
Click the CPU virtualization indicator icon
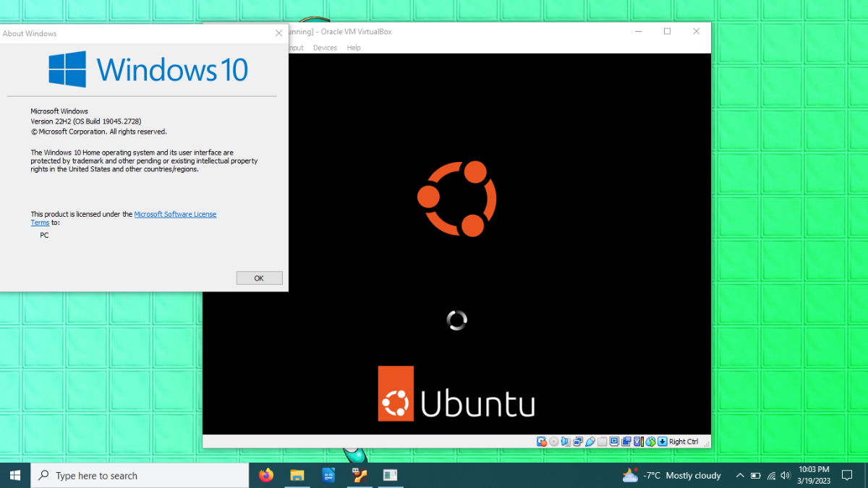click(639, 442)
